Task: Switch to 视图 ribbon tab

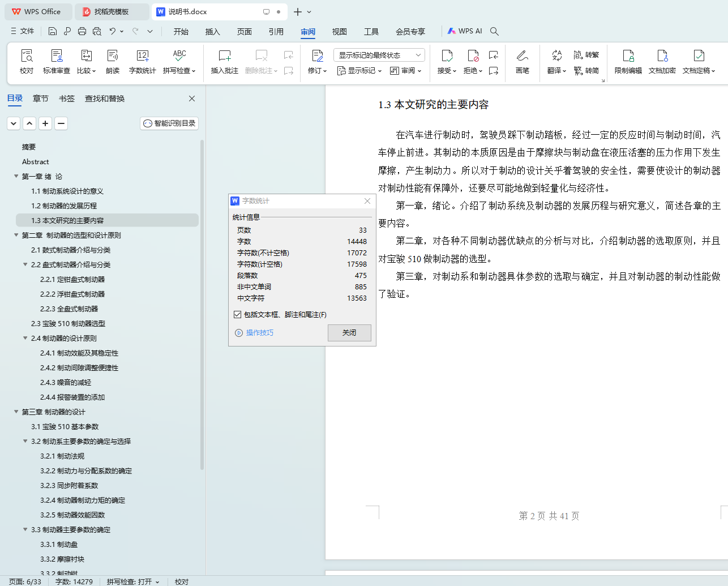Action: point(340,32)
